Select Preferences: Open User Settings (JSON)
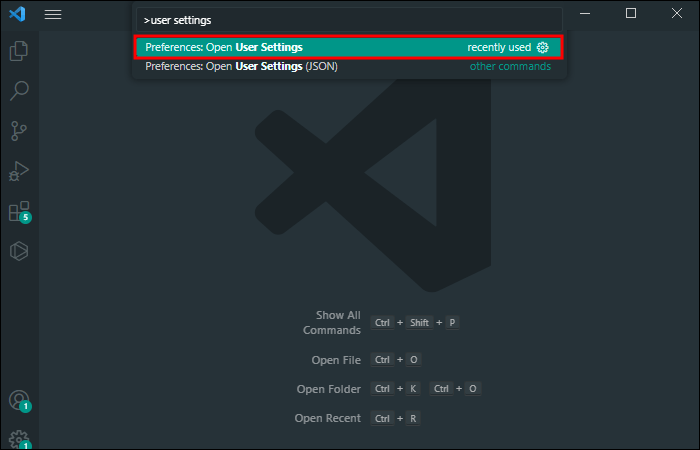Screen dimensions: 700x450 tap(348, 67)
